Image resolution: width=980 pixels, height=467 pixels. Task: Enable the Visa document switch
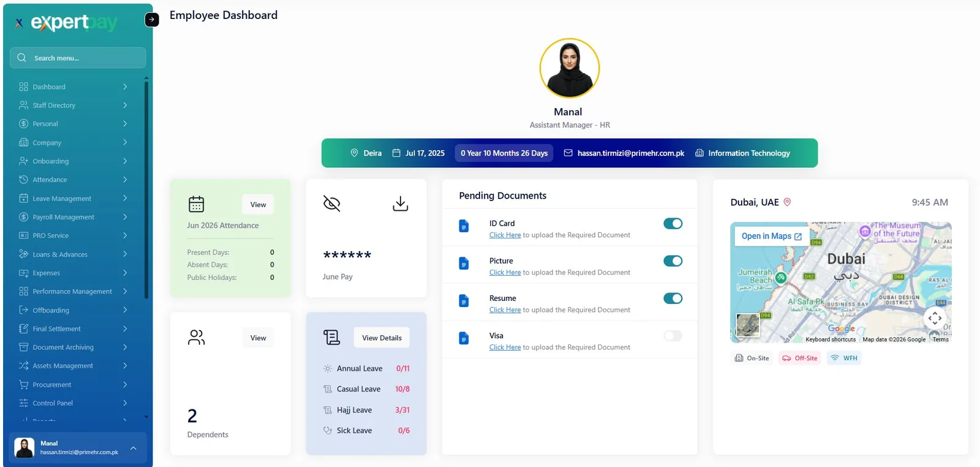[x=673, y=336]
